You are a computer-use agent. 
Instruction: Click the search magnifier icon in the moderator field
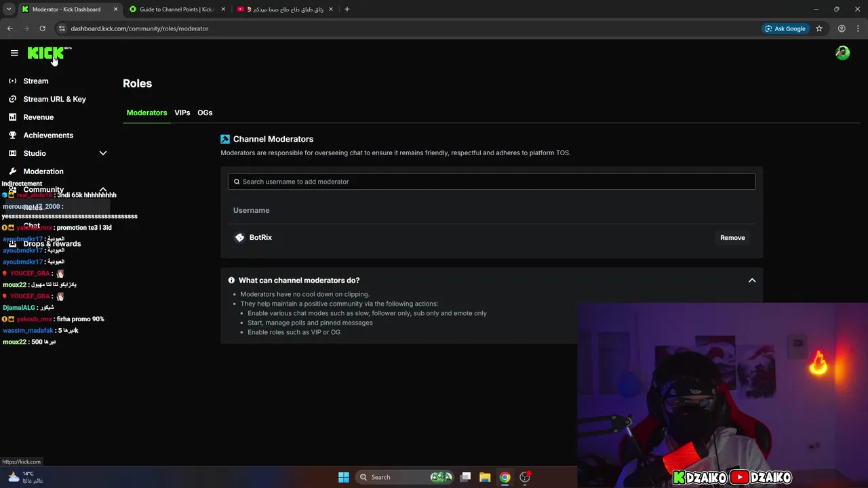pos(237,182)
